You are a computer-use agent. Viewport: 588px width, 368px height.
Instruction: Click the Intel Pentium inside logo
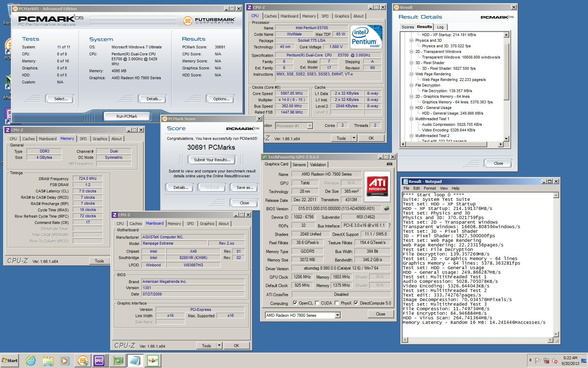pyautogui.click(x=366, y=37)
